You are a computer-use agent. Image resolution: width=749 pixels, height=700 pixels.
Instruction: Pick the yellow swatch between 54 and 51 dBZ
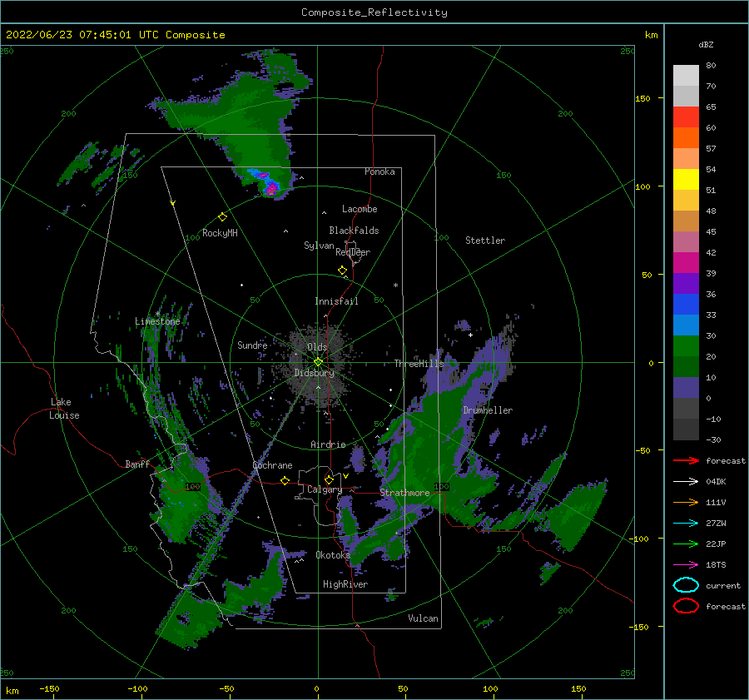point(686,180)
